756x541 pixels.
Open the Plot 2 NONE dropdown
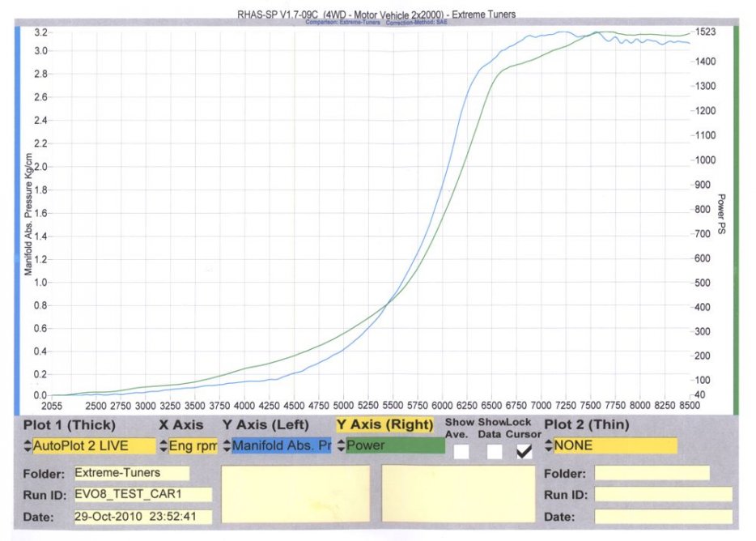pyautogui.click(x=611, y=445)
